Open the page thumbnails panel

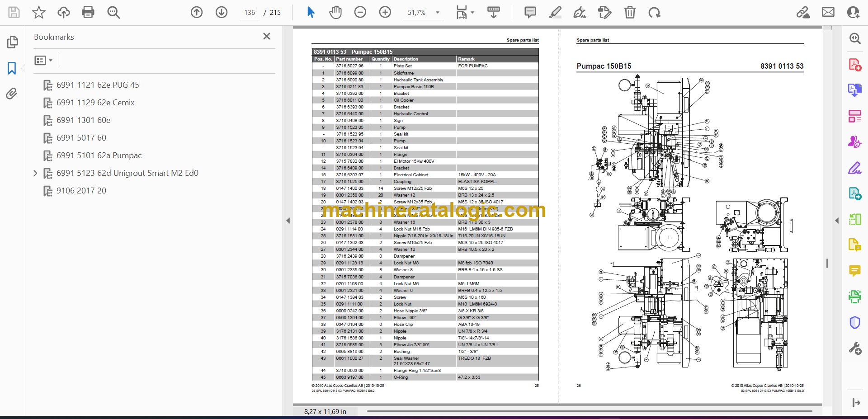[12, 42]
